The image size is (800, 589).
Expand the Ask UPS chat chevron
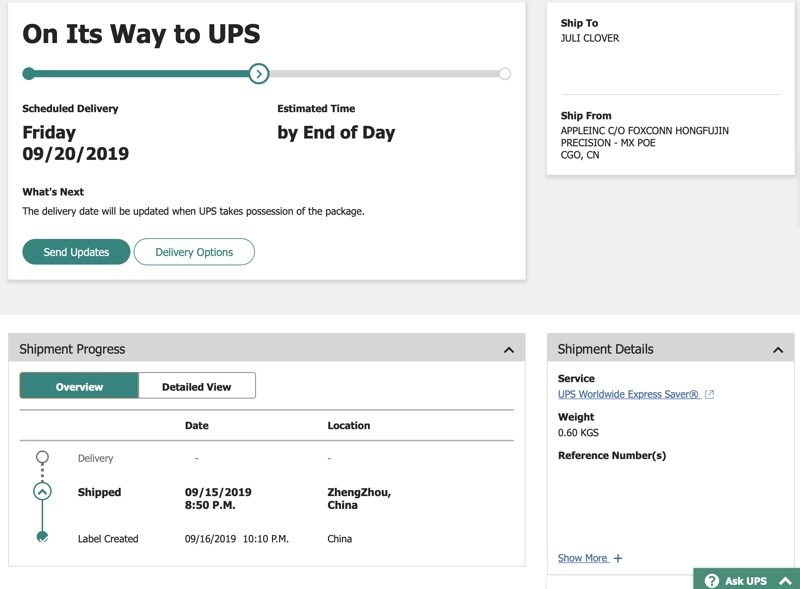click(784, 580)
